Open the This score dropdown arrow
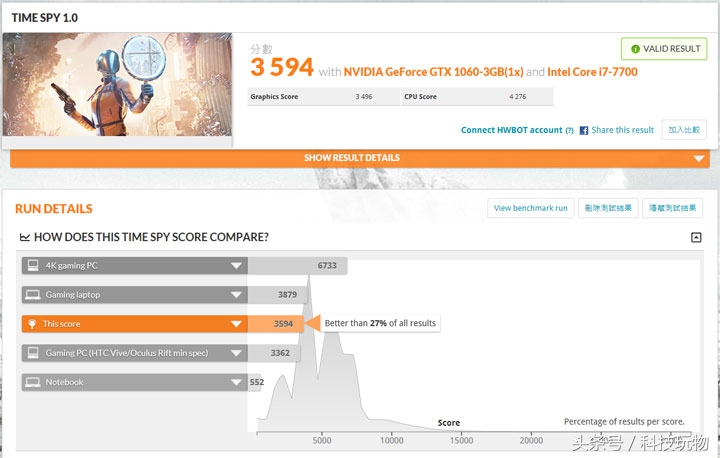The image size is (720, 458). click(236, 324)
